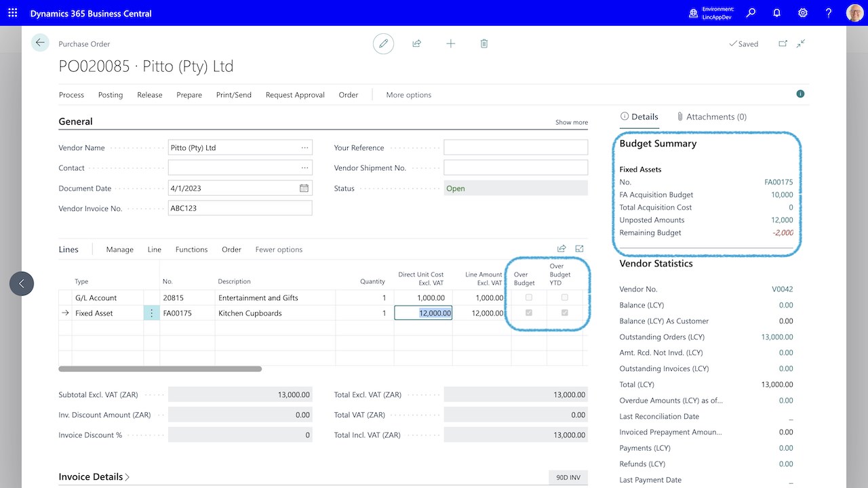Open the page in a new window
This screenshot has width=868, height=488.
tap(783, 43)
